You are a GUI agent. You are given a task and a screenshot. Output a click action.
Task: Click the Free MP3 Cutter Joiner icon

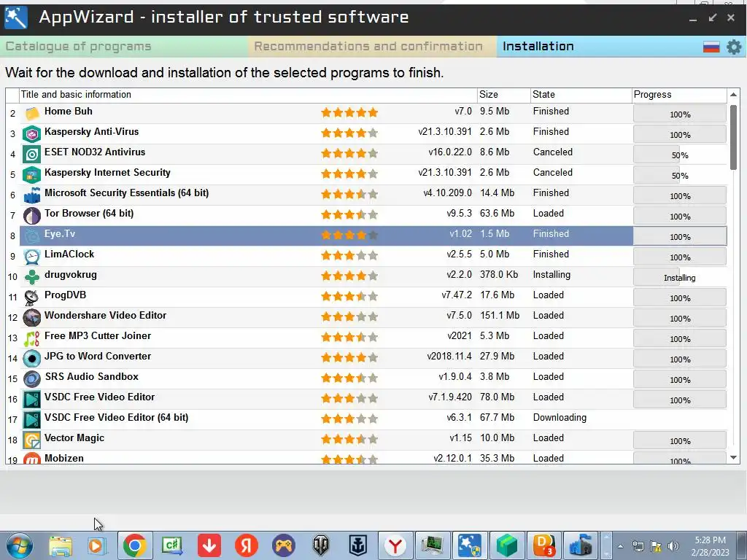tap(32, 338)
